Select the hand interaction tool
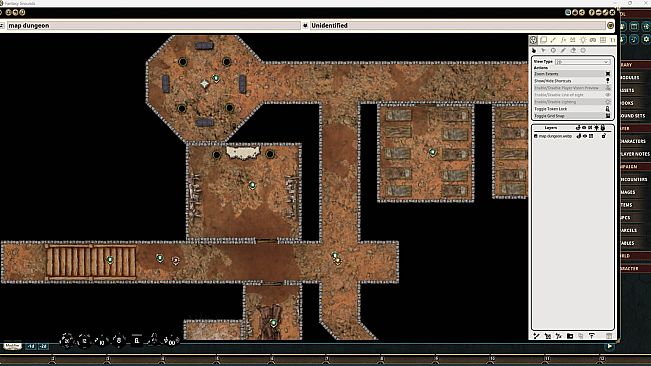 (x=534, y=51)
